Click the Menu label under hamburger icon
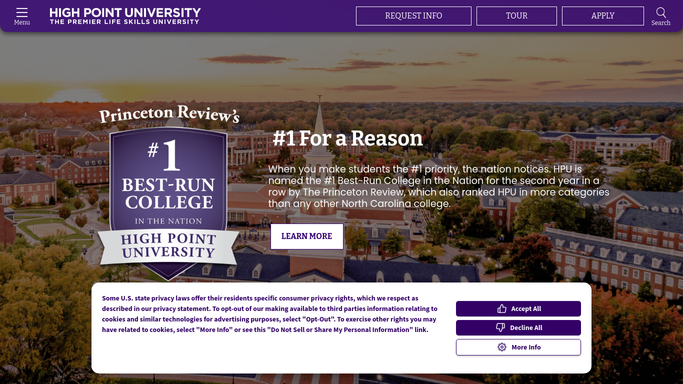The width and height of the screenshot is (683, 384). click(x=22, y=23)
